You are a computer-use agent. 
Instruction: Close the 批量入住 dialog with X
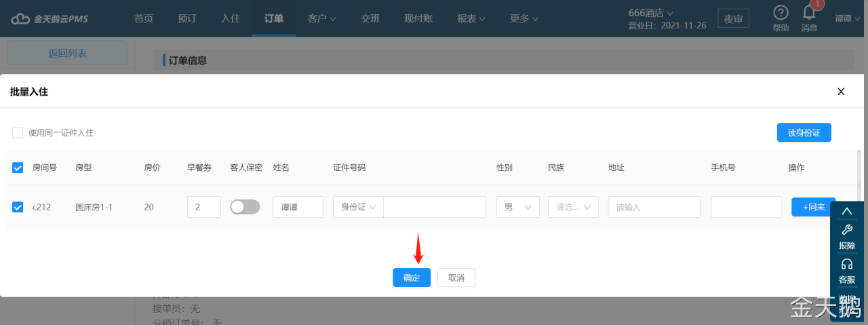[841, 92]
